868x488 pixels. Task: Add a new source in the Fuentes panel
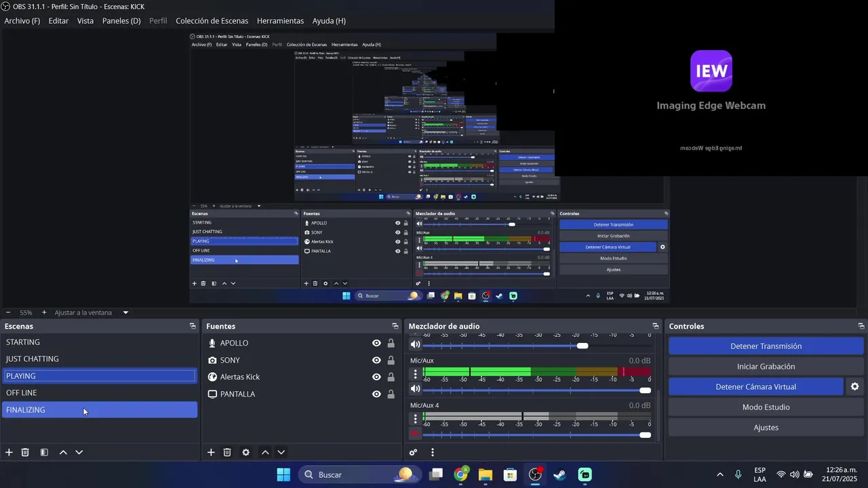click(211, 452)
